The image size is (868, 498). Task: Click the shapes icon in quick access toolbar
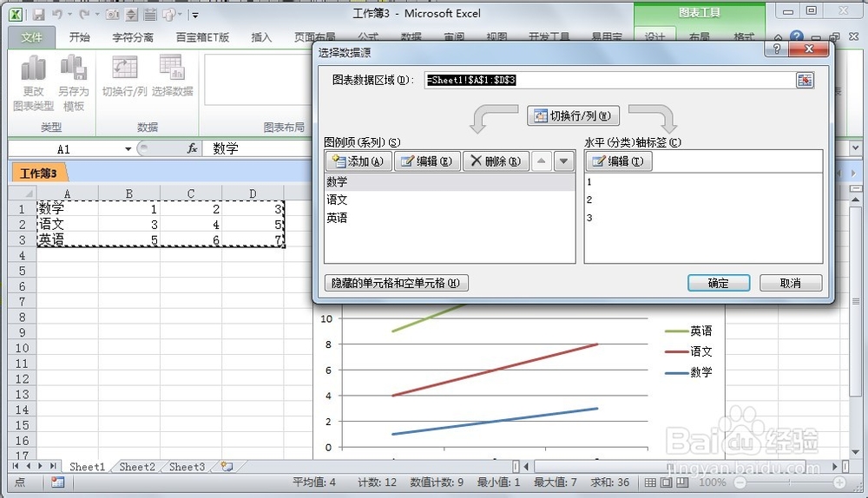click(x=169, y=15)
